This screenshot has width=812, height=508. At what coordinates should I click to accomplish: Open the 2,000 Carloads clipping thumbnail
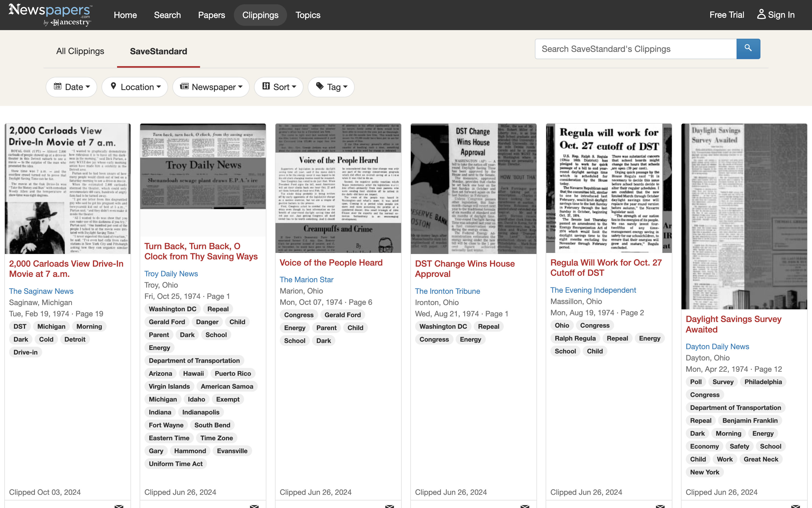tap(68, 188)
